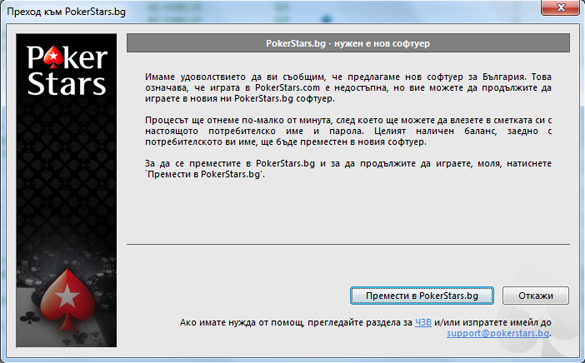Click header 'PokerStars.bg - нужен е нов софтуер'

click(348, 43)
